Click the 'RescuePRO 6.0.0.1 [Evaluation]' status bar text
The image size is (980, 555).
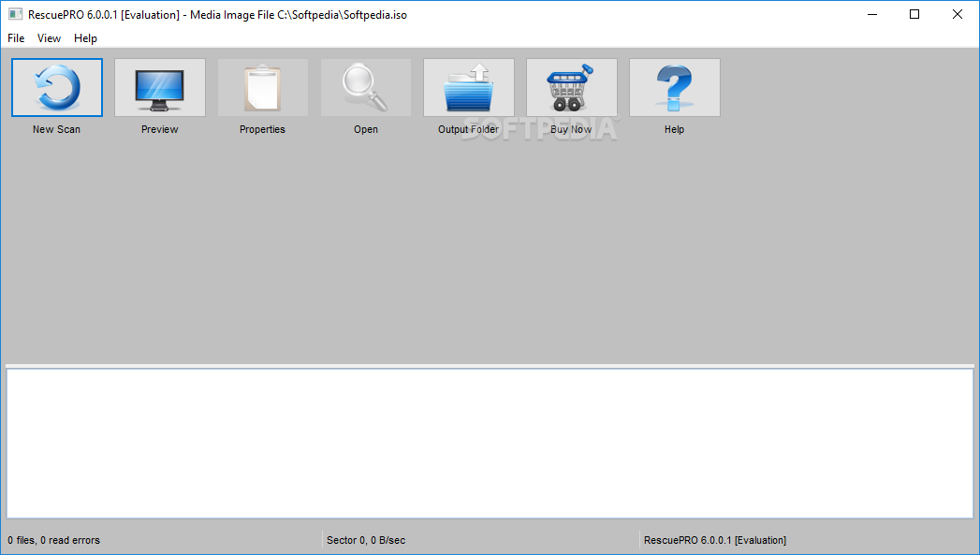click(x=715, y=540)
